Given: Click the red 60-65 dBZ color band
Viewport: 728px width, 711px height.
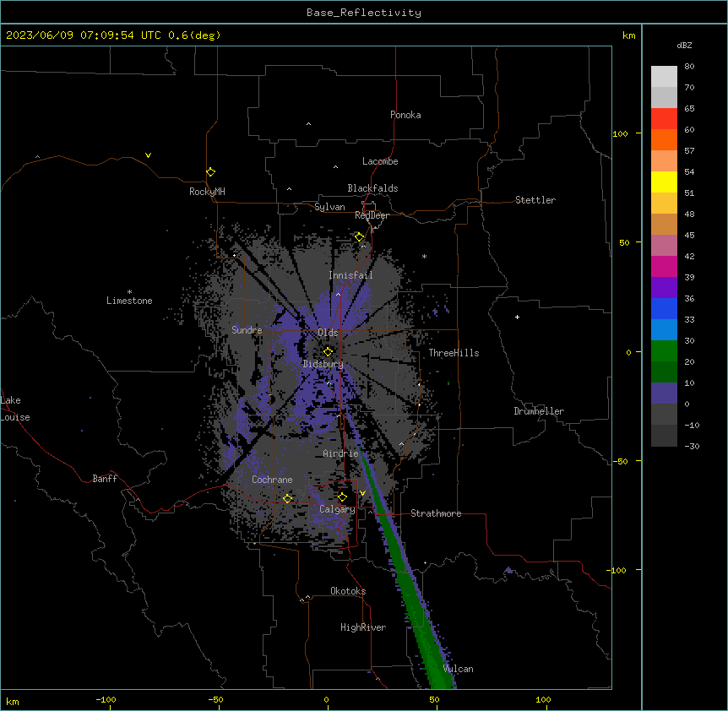Looking at the screenshot, I should point(664,119).
